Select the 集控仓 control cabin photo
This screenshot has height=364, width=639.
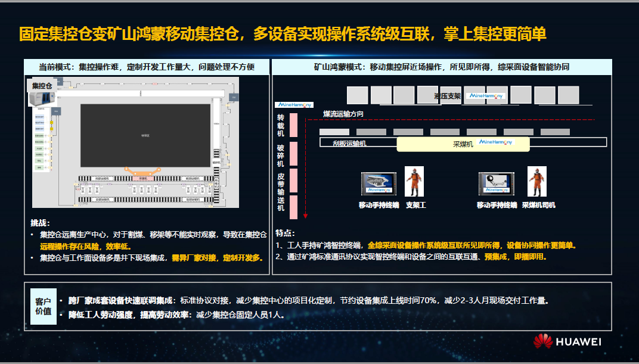[42, 98]
